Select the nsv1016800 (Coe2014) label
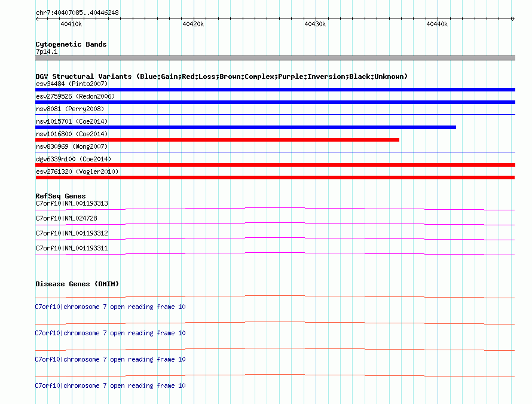 point(72,134)
